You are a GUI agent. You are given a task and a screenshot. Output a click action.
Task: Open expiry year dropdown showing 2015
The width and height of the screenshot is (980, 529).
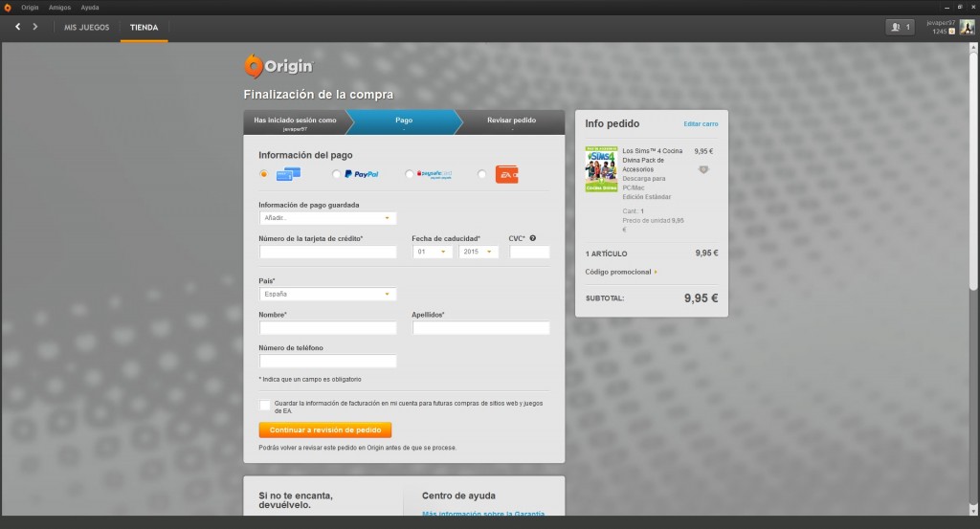(x=479, y=252)
